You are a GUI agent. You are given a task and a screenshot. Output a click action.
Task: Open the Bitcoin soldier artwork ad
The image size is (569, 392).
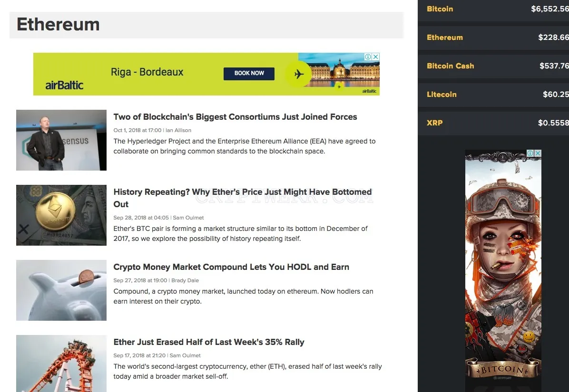coord(503,270)
